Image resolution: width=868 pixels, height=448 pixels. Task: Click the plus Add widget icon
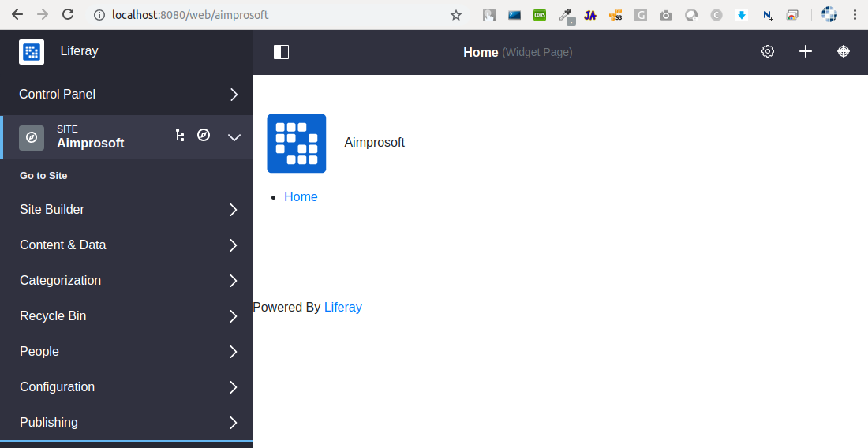(806, 51)
